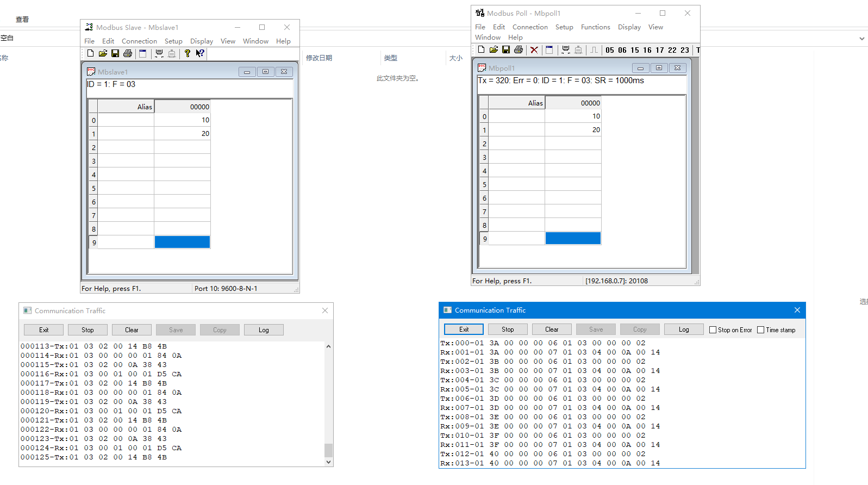
Task: Click function 23 toolbar button in Modbus Poll
Action: point(685,50)
